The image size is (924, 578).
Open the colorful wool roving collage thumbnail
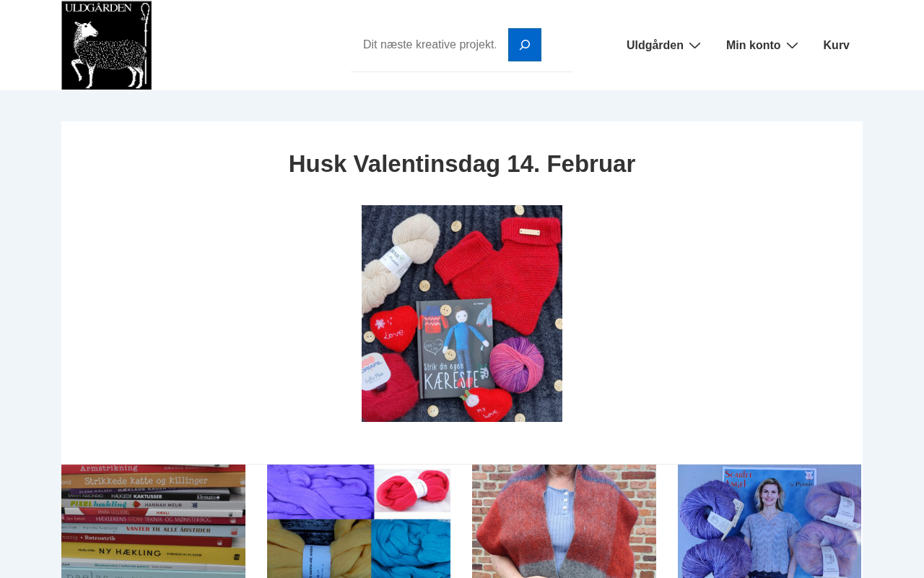[359, 521]
